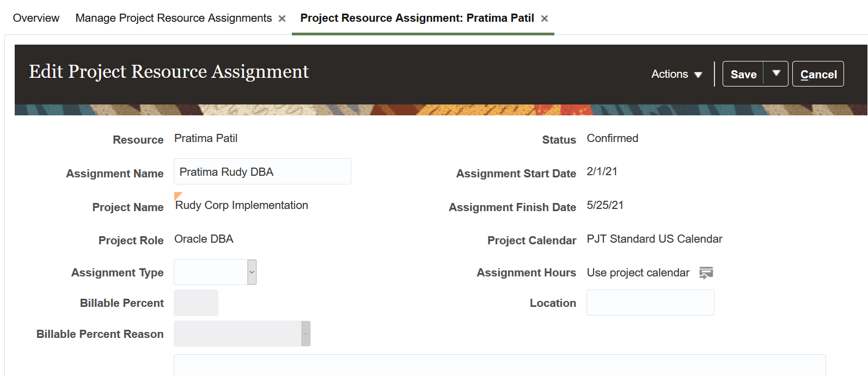Open the Actions menu
Image resolution: width=868 pixels, height=376 pixels.
676,74
